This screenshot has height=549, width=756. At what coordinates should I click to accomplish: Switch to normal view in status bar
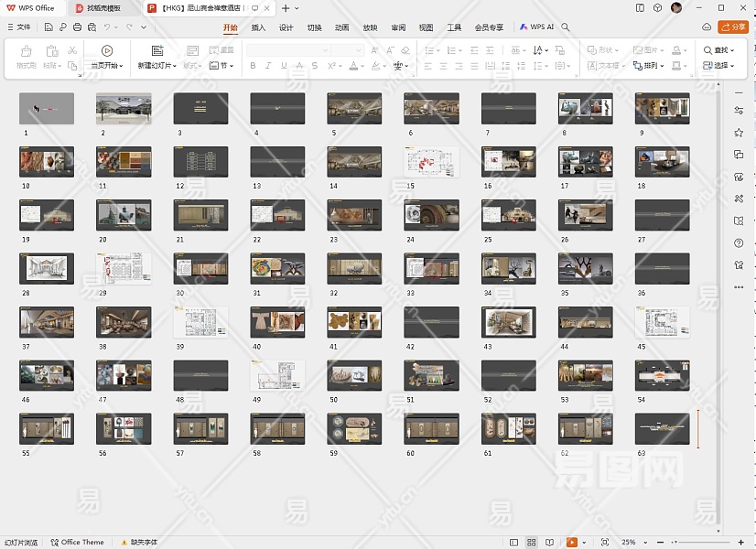pyautogui.click(x=513, y=543)
